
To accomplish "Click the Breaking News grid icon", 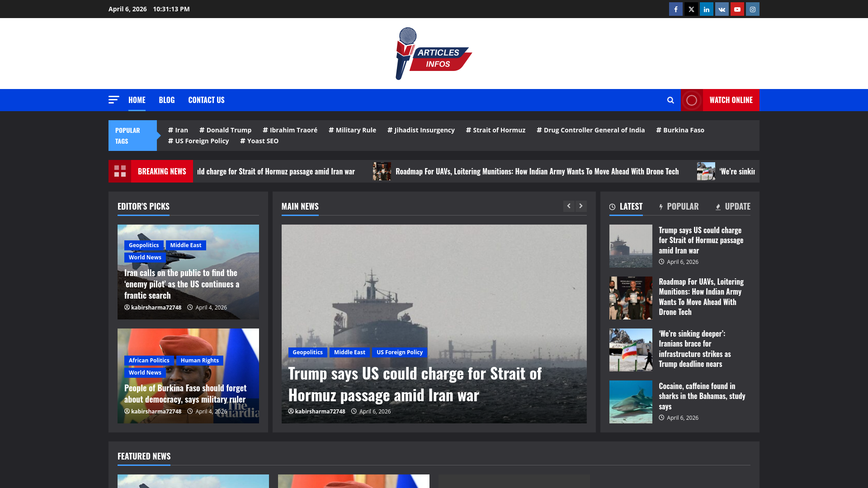I will [120, 171].
